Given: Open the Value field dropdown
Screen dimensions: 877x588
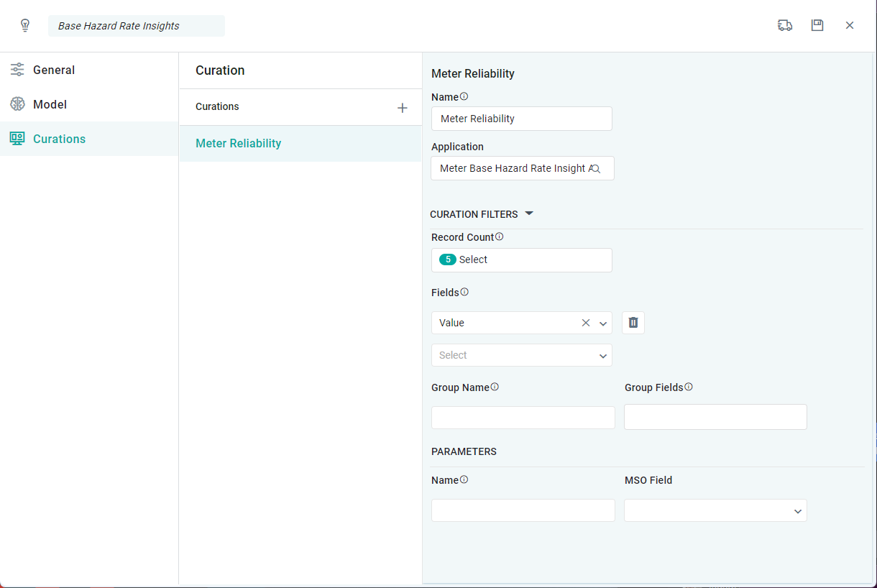Looking at the screenshot, I should [x=603, y=323].
